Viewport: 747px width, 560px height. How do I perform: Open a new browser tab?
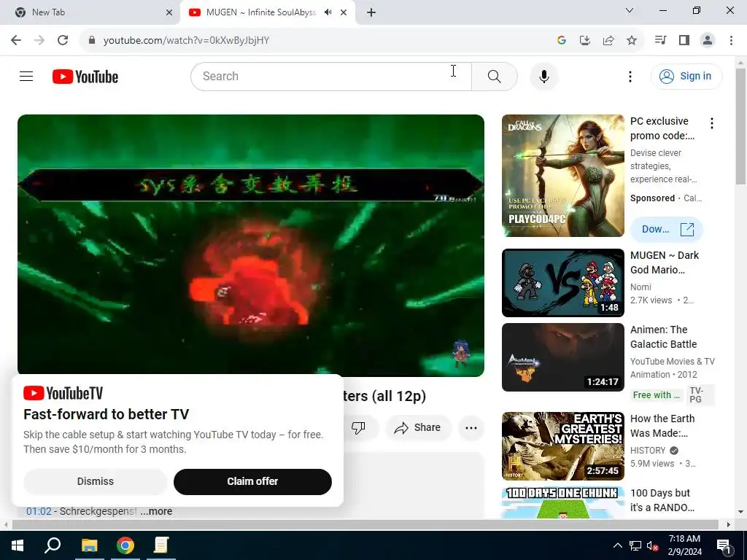click(371, 12)
